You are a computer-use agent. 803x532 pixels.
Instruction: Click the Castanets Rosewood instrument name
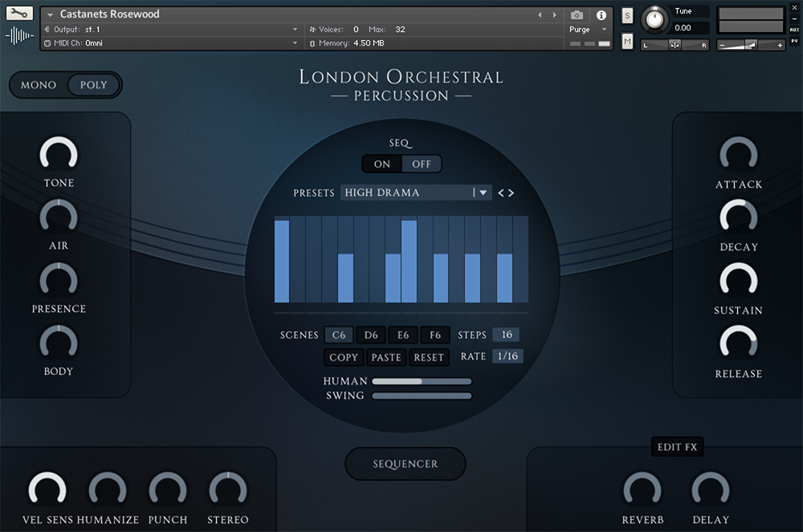[109, 14]
